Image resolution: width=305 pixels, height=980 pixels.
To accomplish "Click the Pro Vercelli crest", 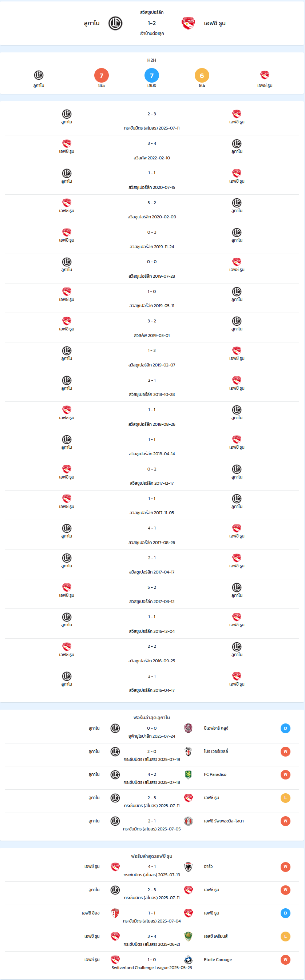I will point(188,751).
